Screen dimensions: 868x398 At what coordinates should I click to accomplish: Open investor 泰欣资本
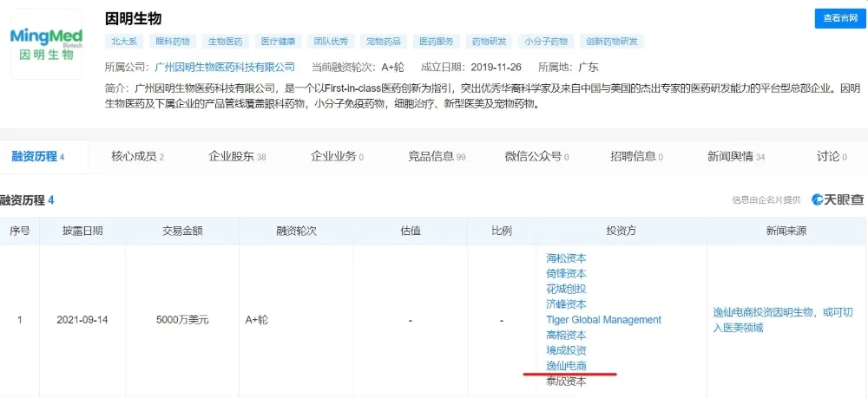pos(566,382)
